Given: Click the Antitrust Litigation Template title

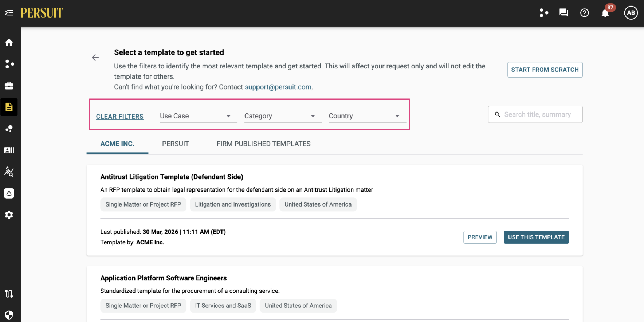Looking at the screenshot, I should pyautogui.click(x=172, y=177).
